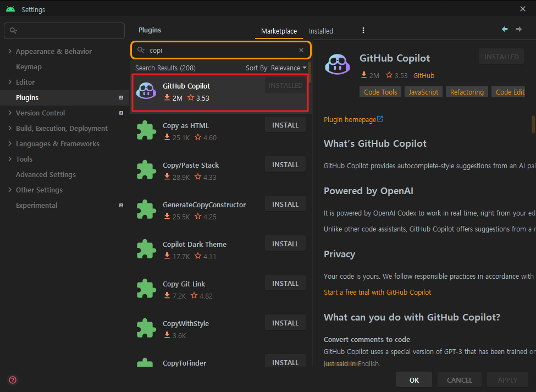Install the Copy as HTML plugin
Image resolution: width=536 pixels, height=392 pixels.
285,125
